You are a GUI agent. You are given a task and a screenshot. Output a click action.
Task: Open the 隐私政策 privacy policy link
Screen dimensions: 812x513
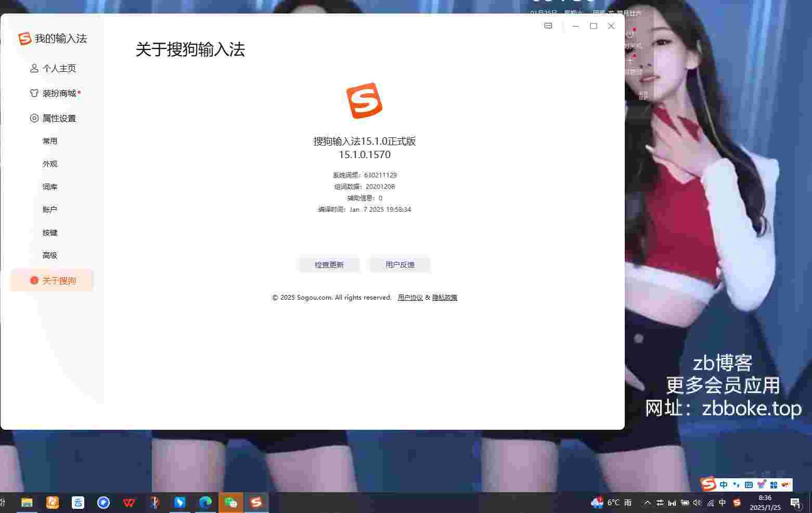coord(445,298)
